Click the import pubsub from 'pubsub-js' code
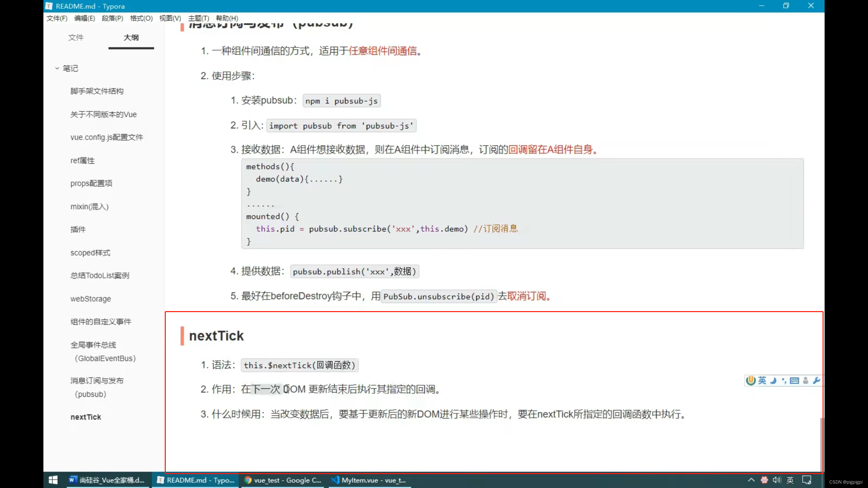Image resolution: width=868 pixels, height=488 pixels. coord(341,126)
